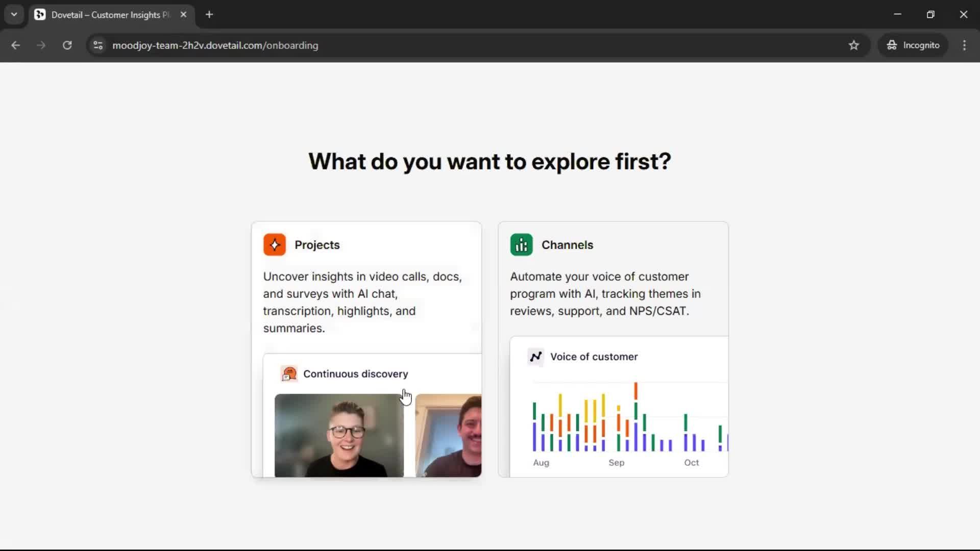Open site information icon in address bar
This screenshot has height=551, width=980.
click(x=98, y=45)
